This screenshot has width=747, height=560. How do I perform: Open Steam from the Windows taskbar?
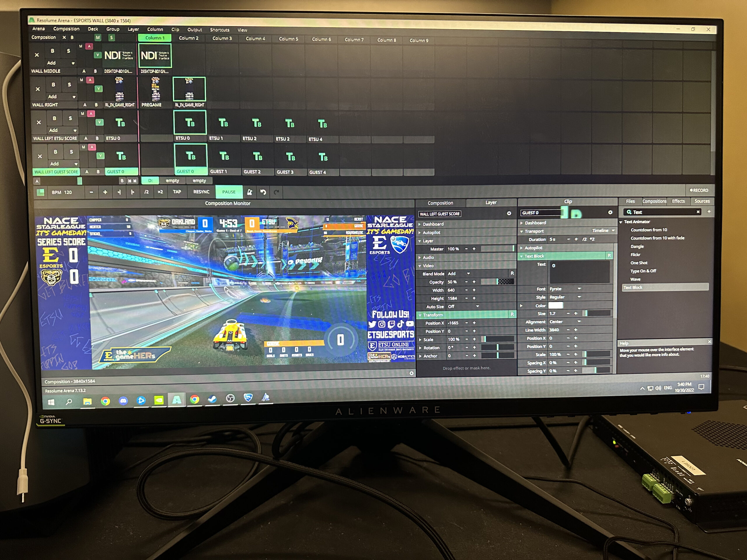[212, 399]
